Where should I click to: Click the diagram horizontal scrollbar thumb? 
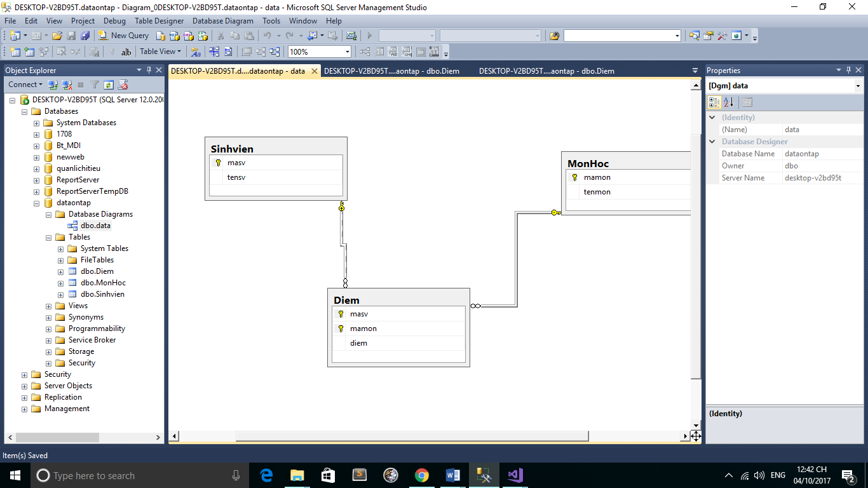pos(412,436)
